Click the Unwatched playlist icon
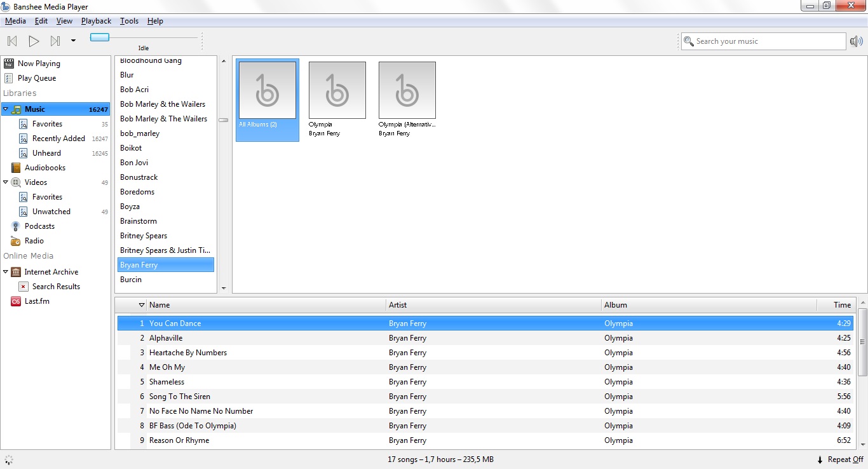 pos(24,212)
